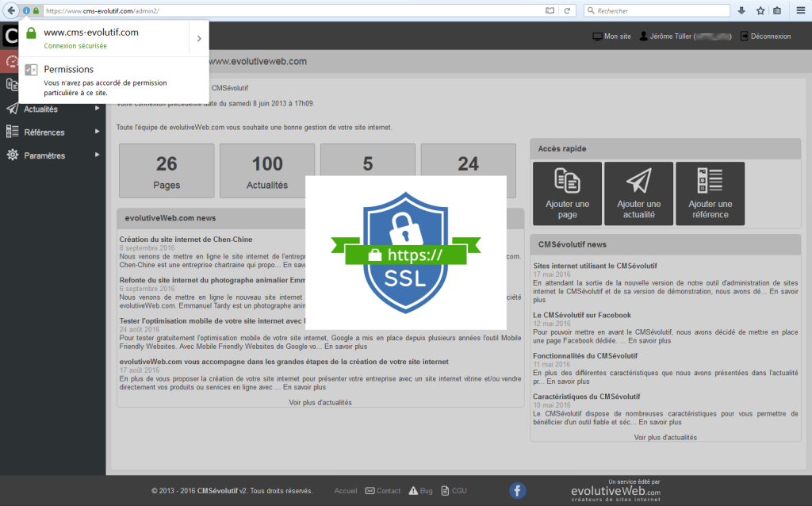Click the browser back arrow button

[11, 10]
